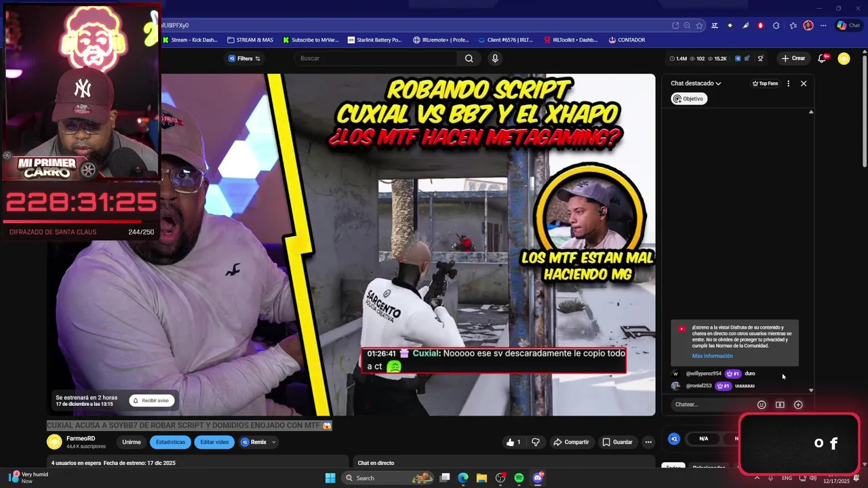Open Very humid weather widget
The image size is (868, 488).
[27, 477]
